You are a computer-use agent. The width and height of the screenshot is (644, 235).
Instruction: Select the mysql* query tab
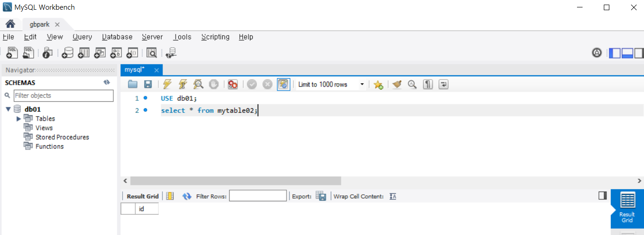click(134, 70)
